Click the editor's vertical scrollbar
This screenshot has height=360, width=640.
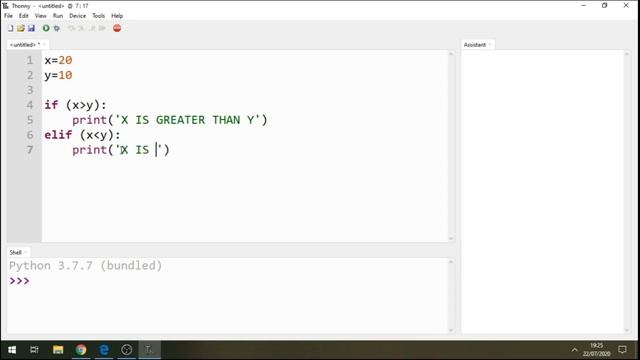pyautogui.click(x=451, y=146)
